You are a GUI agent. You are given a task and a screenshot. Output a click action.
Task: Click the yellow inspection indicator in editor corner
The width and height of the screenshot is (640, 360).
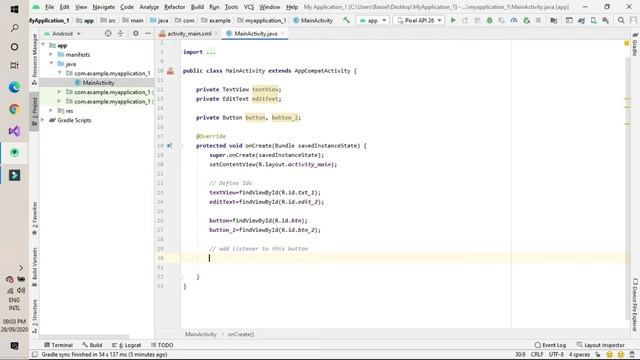[627, 43]
